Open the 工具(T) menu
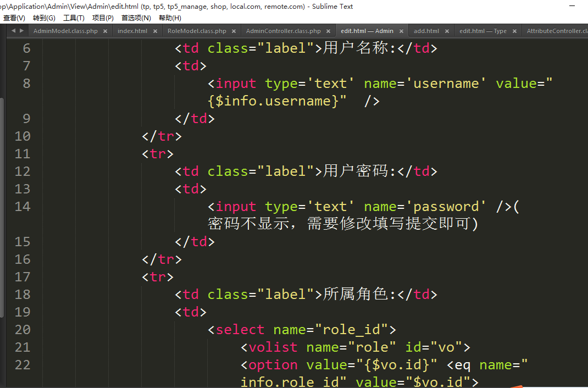Screen dimensions: 588x388 [74, 18]
